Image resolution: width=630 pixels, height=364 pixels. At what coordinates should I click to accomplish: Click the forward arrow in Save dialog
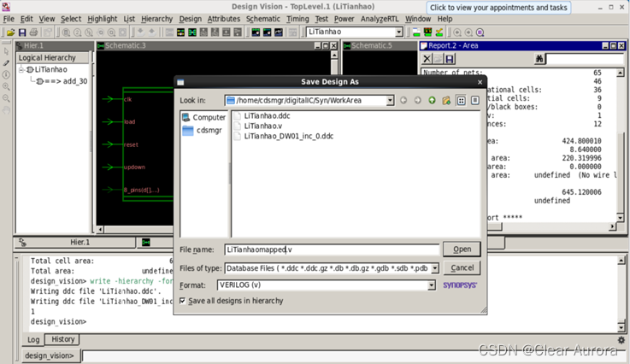(x=418, y=101)
